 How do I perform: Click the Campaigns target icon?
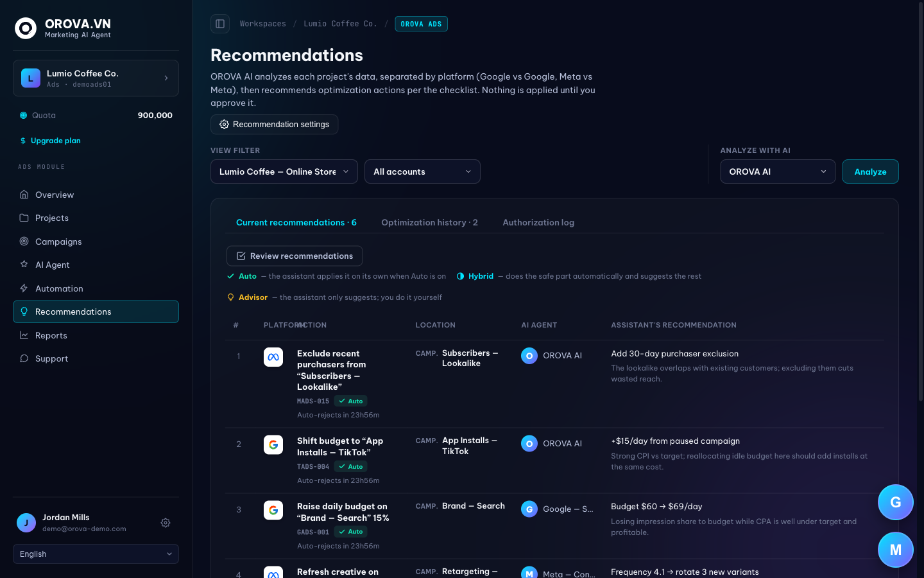24,241
